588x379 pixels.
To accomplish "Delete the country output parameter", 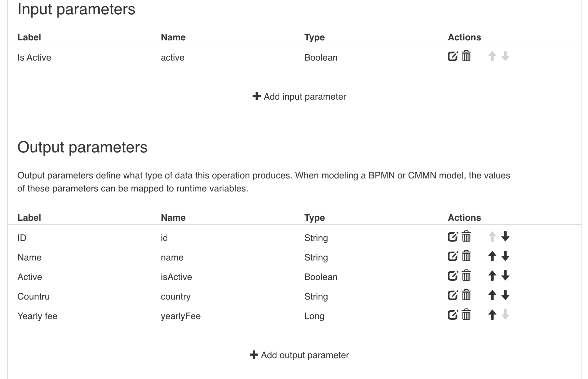I will click(466, 295).
